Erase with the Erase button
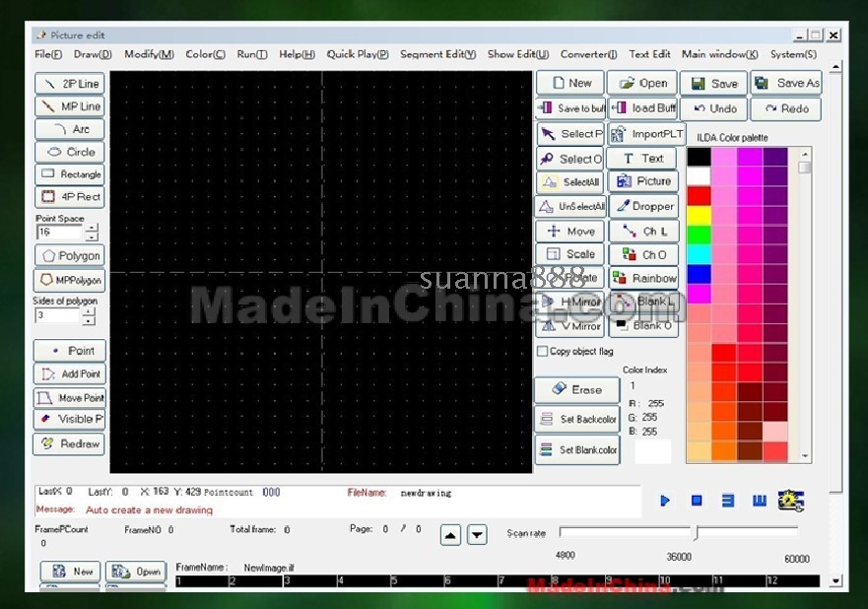This screenshot has height=609, width=868. pos(576,390)
